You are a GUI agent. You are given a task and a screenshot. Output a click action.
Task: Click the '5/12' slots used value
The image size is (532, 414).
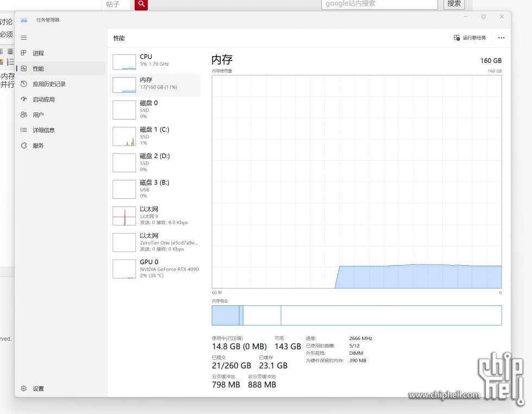pyautogui.click(x=354, y=346)
